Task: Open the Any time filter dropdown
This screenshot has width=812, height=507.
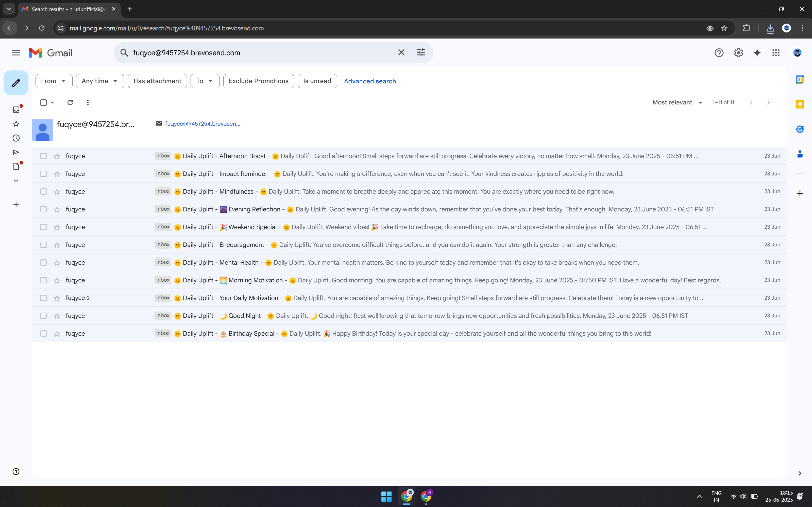Action: click(x=100, y=81)
